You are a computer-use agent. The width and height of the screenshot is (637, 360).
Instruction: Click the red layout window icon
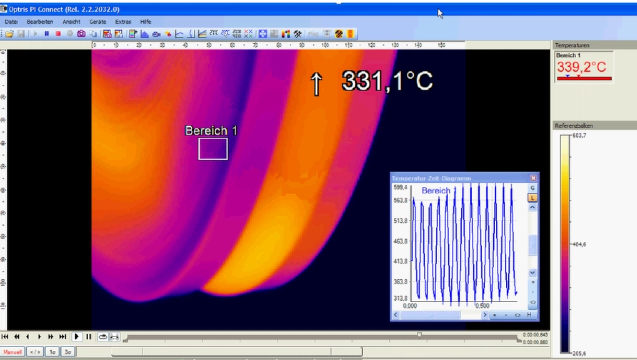(107, 34)
